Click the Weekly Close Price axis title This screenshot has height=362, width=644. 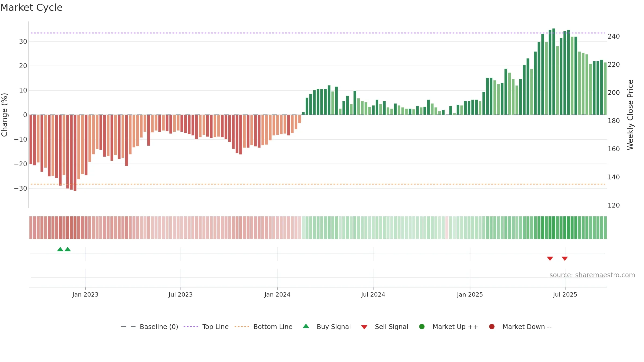[630, 115]
